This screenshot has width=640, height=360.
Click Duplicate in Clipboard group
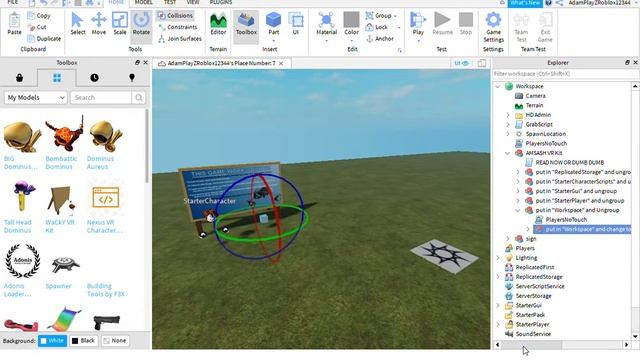pyautogui.click(x=44, y=38)
